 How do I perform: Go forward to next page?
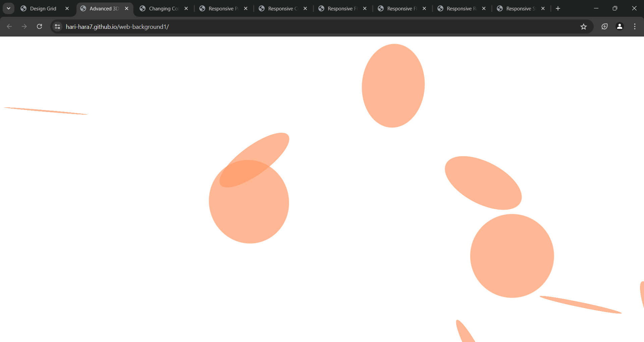pos(24,26)
